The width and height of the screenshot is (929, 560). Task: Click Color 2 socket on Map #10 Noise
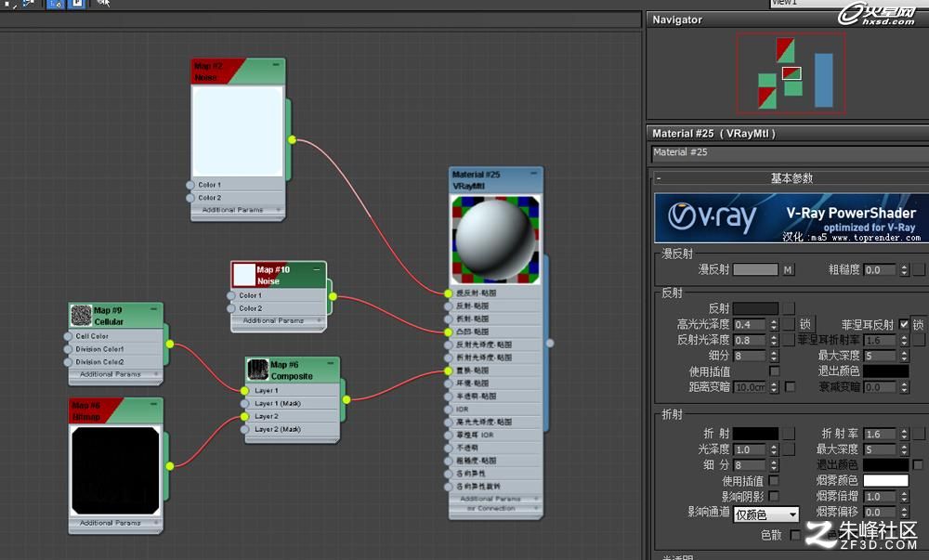231,308
